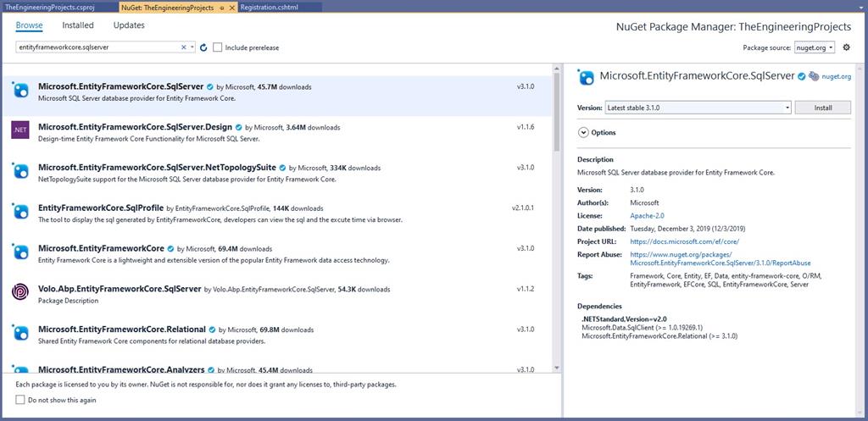868x421 pixels.
Task: Refresh the package search results
Action: click(203, 47)
